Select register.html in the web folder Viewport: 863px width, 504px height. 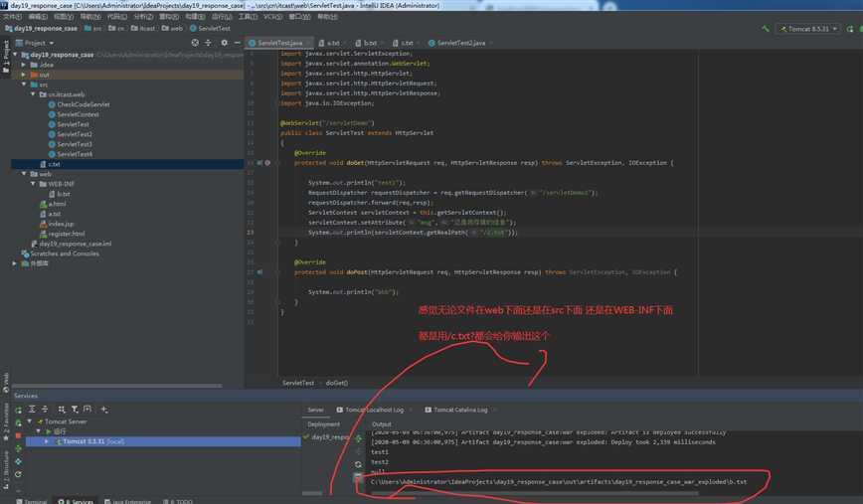pyautogui.click(x=63, y=234)
